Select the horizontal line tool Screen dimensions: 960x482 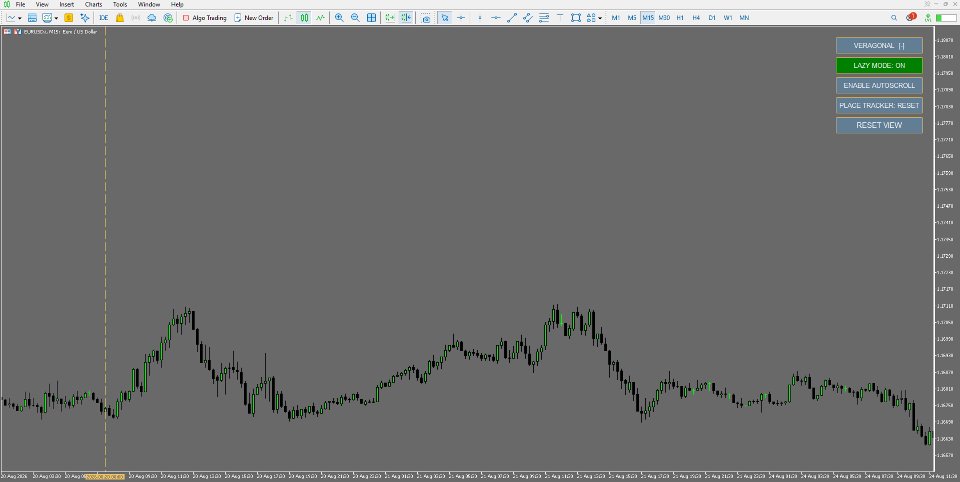point(496,18)
